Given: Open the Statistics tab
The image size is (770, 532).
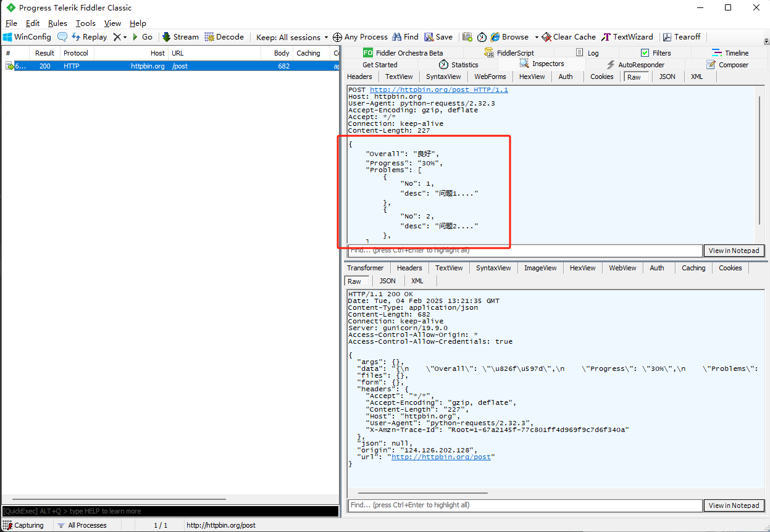Looking at the screenshot, I should 458,65.
